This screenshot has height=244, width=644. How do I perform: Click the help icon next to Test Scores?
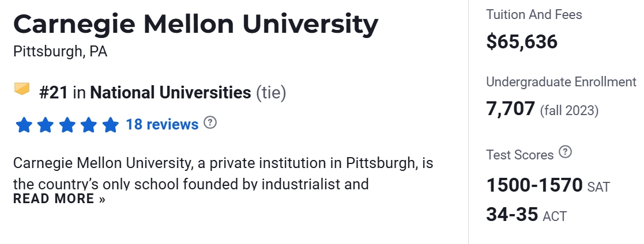click(566, 152)
